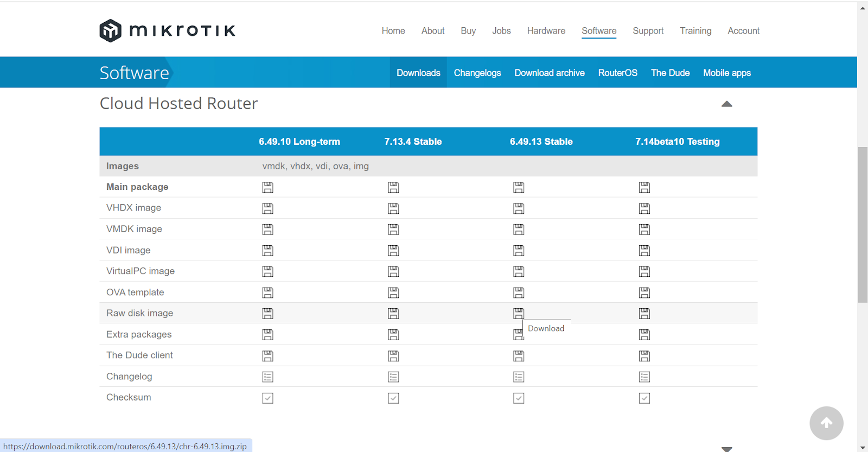Switch to the Download archive tab

click(x=550, y=73)
